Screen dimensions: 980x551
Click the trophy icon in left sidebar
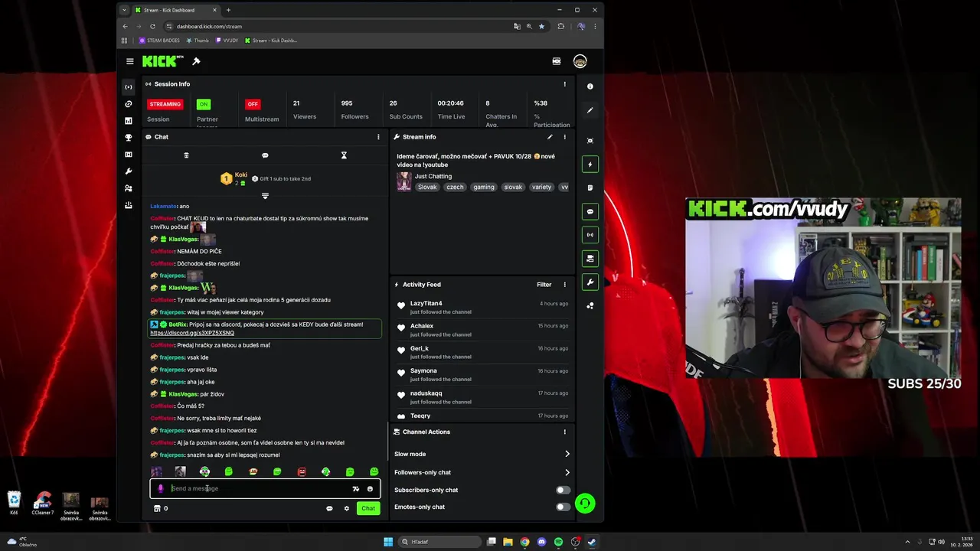point(129,138)
